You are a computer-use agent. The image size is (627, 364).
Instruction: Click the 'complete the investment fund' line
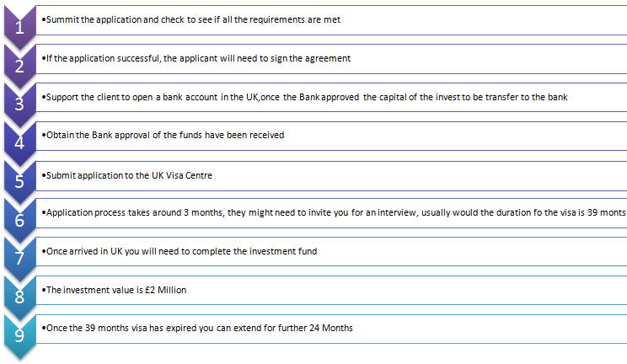pyautogui.click(x=180, y=252)
